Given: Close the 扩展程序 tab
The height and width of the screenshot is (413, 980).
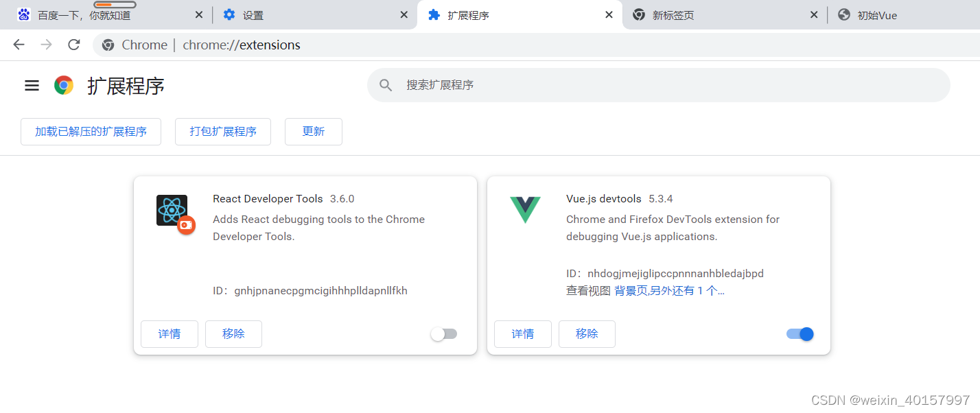Looking at the screenshot, I should [x=609, y=14].
